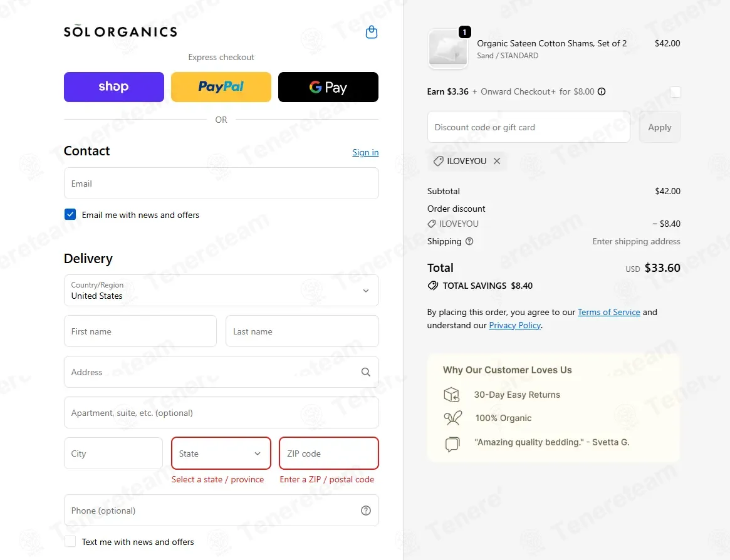Check out with Google Pay
Viewport: 730px width, 560px height.
[328, 87]
